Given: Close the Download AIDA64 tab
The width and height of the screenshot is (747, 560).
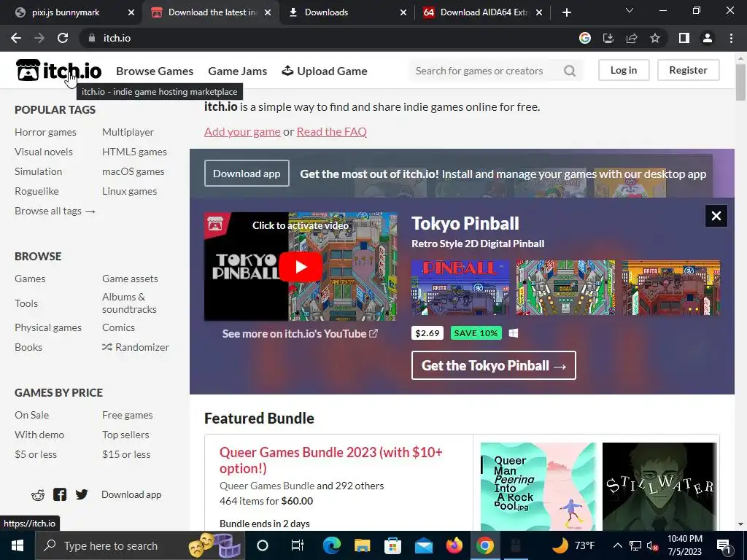Looking at the screenshot, I should tap(539, 12).
